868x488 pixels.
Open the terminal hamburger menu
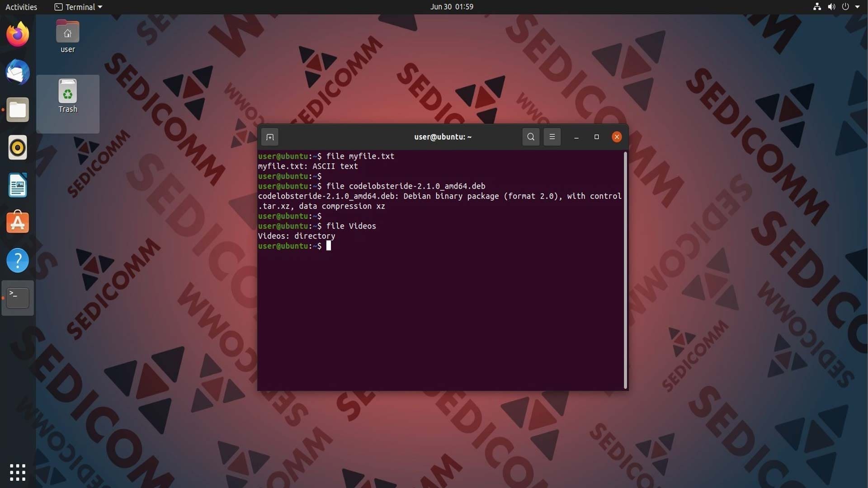click(552, 137)
